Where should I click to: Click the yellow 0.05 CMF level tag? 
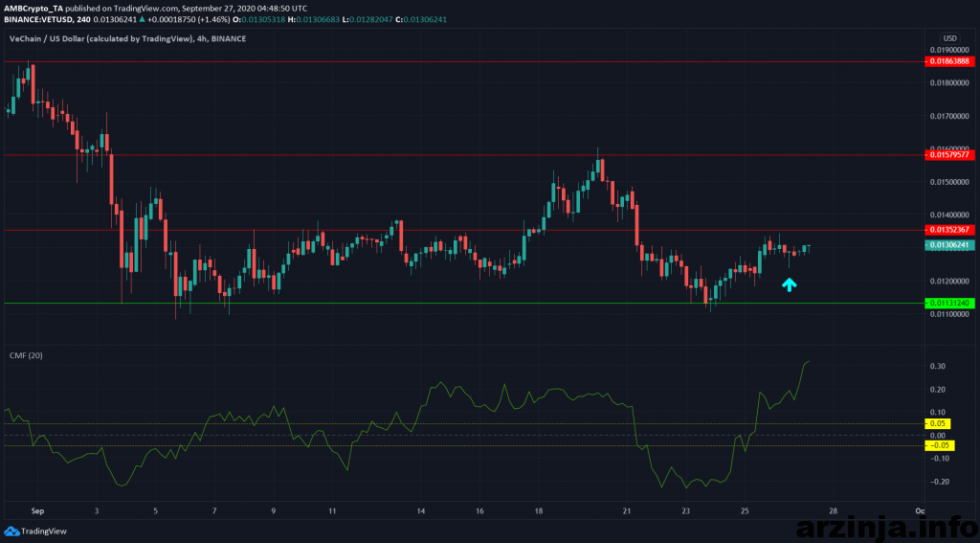935,423
